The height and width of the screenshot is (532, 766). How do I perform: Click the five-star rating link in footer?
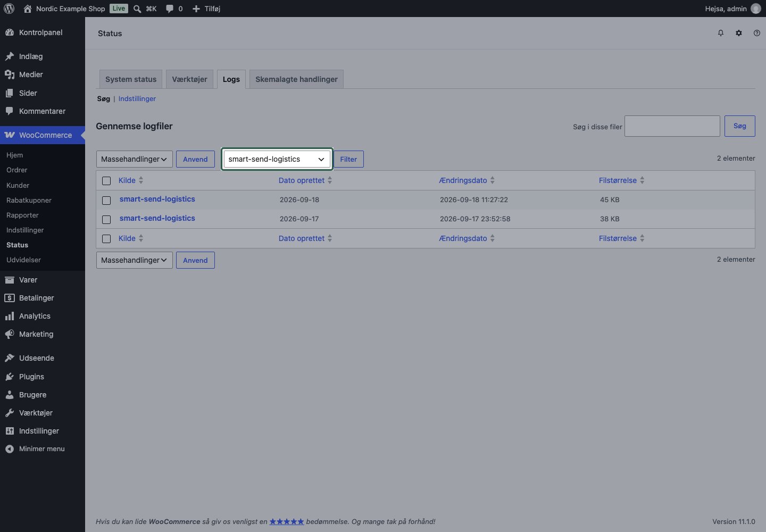[287, 521]
